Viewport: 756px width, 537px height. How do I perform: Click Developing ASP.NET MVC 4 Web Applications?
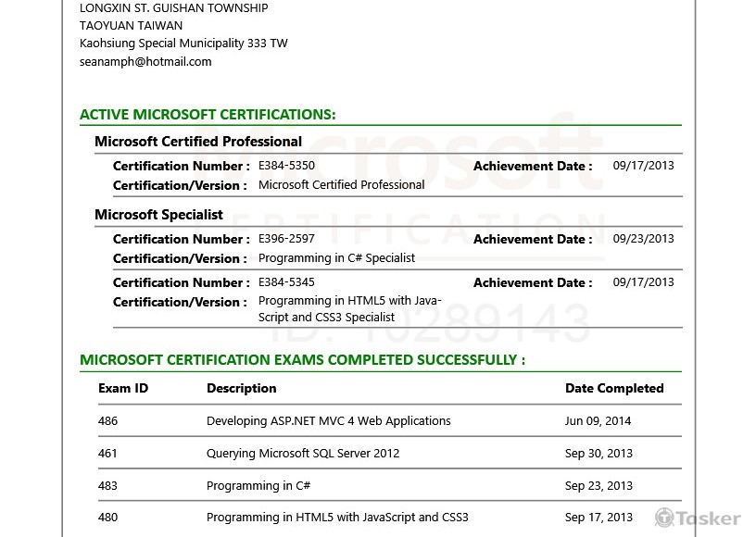pyautogui.click(x=328, y=421)
